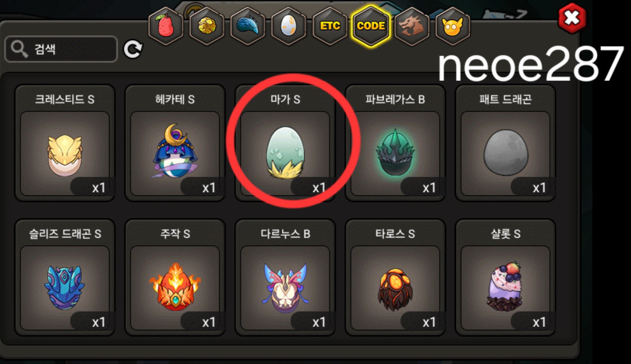Open the brown dragon head category
This screenshot has width=631, height=364.
pyautogui.click(x=412, y=26)
